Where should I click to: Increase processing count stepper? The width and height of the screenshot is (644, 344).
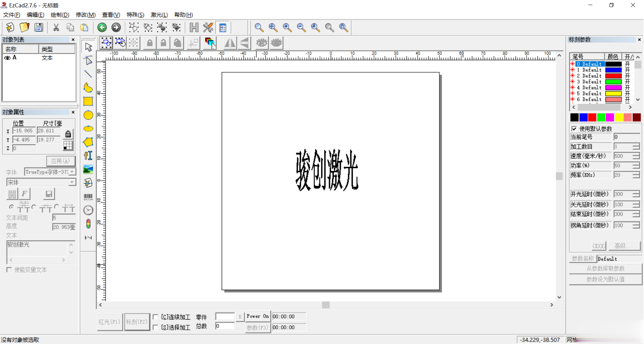coord(636,145)
